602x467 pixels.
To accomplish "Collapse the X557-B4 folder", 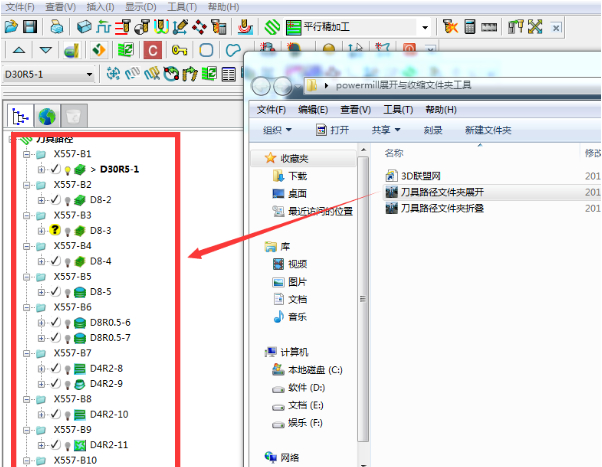I will (x=26, y=246).
